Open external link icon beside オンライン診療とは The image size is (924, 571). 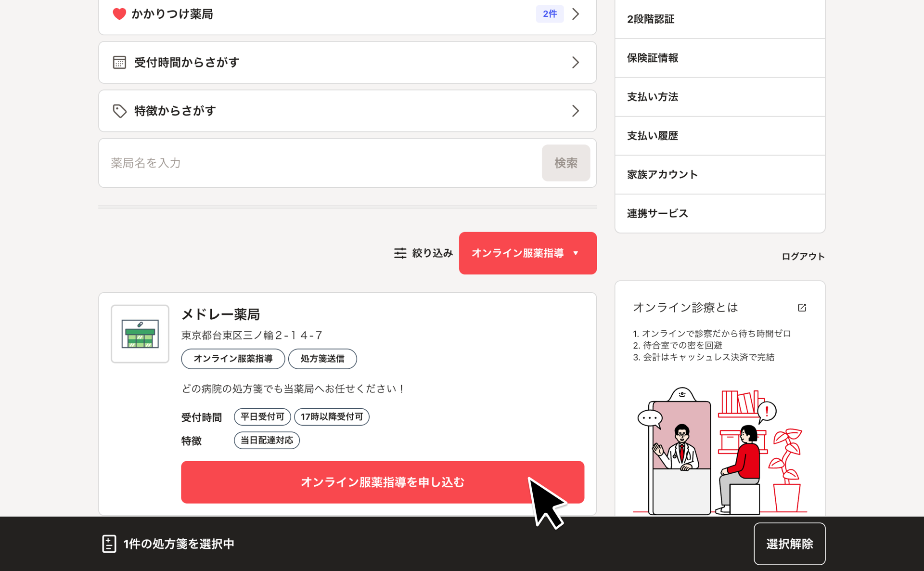click(x=802, y=308)
